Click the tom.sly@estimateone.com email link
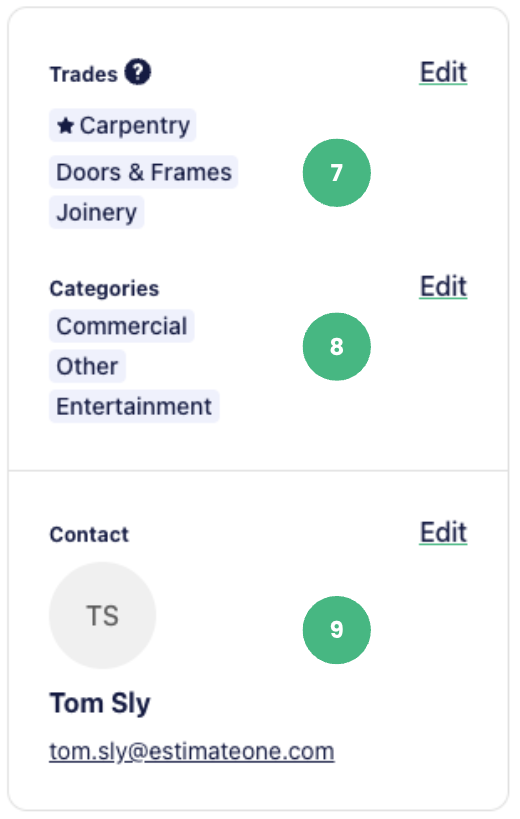This screenshot has width=520, height=819. pyautogui.click(x=192, y=752)
